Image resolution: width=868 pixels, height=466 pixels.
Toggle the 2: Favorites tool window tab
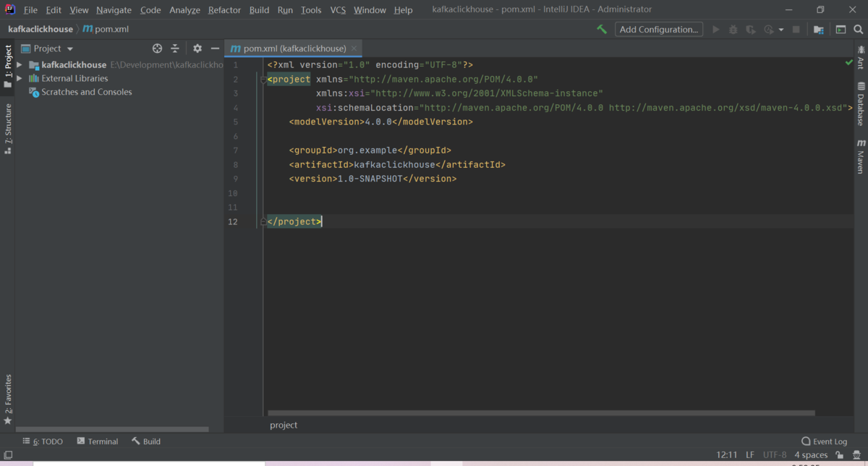pyautogui.click(x=8, y=399)
